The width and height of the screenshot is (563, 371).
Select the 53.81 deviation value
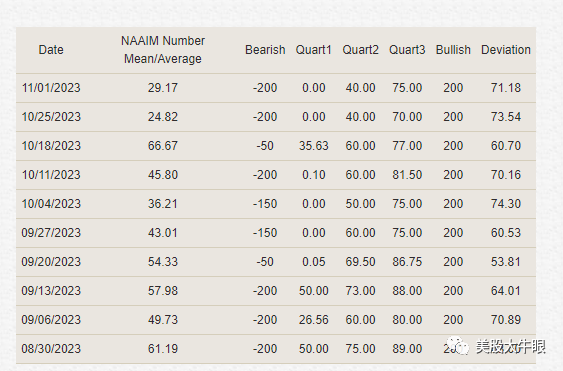pyautogui.click(x=506, y=262)
